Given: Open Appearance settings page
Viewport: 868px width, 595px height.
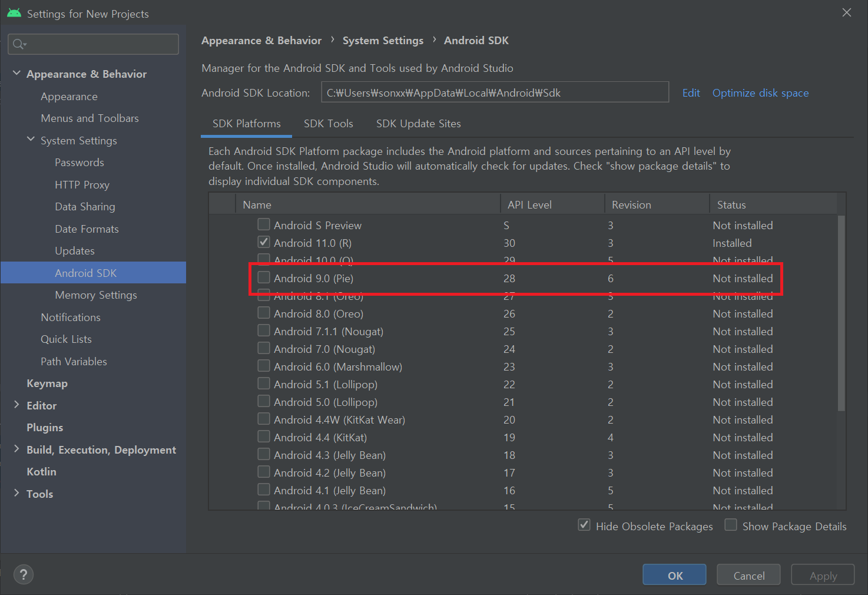Looking at the screenshot, I should pyautogui.click(x=69, y=97).
